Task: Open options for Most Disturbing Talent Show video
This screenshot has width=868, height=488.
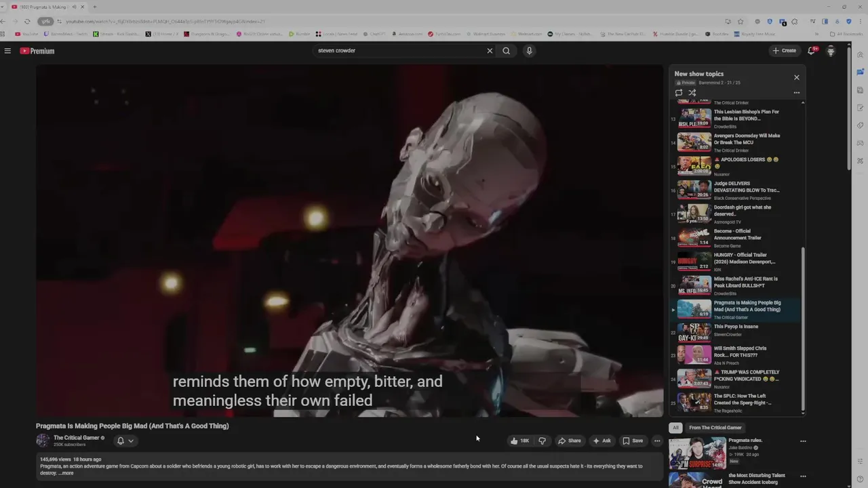Action: pyautogui.click(x=803, y=476)
